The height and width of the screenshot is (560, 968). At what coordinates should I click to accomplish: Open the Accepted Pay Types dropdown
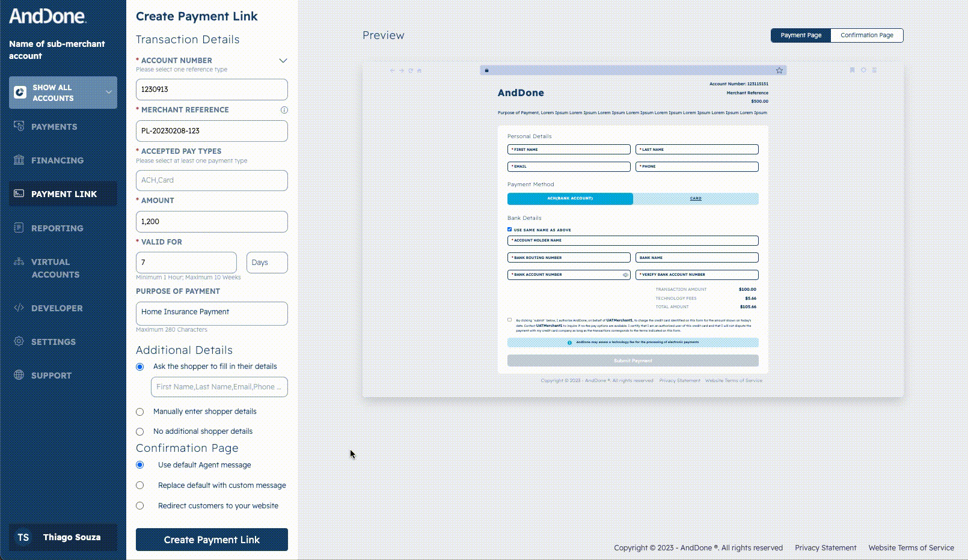[212, 180]
